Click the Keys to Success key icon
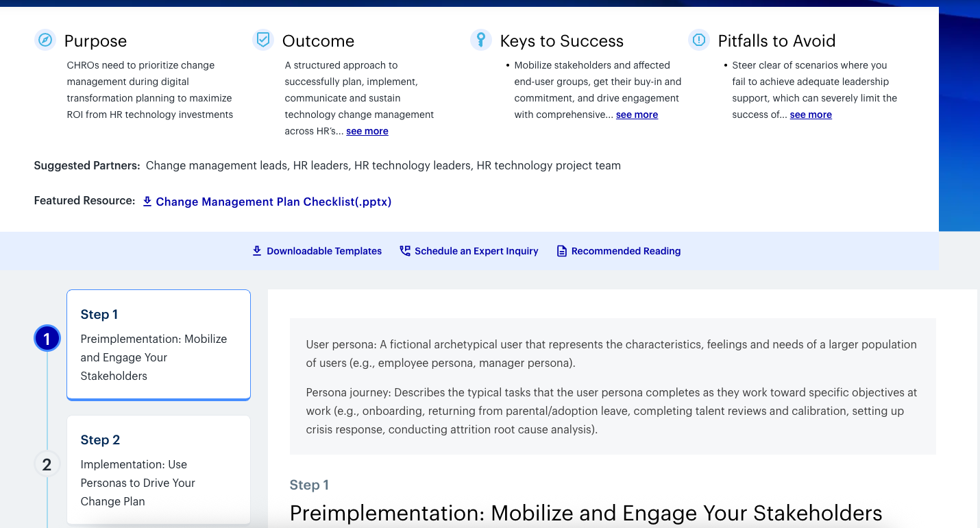 tap(481, 40)
